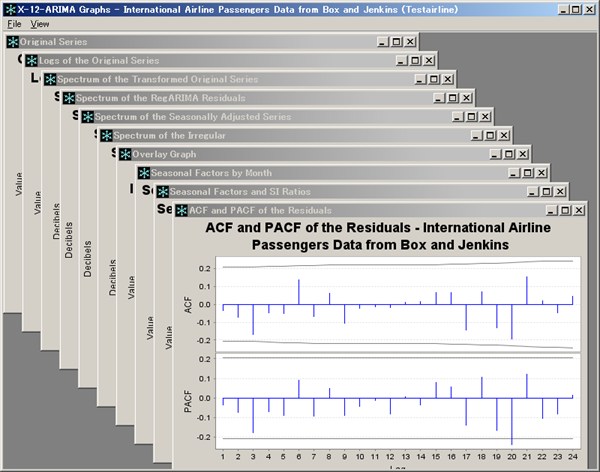Click the ACF and PACF chart title text
Viewport: 600px width, 472px height.
pos(378,236)
